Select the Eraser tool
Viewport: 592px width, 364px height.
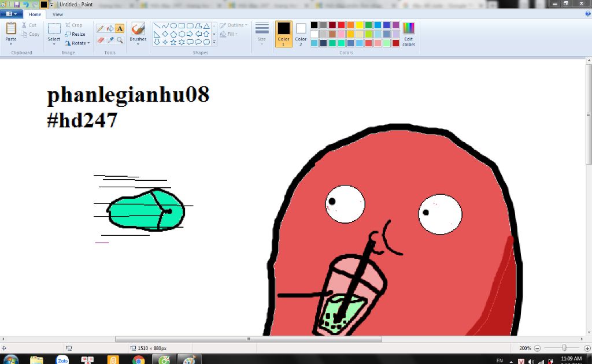101,40
